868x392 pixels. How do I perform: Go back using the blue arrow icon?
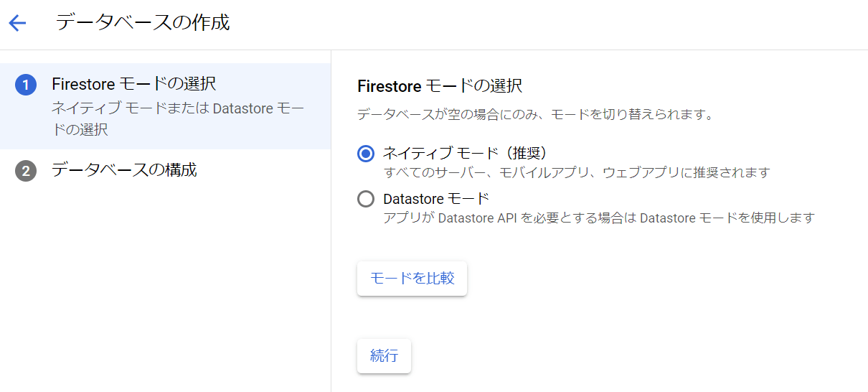[17, 23]
